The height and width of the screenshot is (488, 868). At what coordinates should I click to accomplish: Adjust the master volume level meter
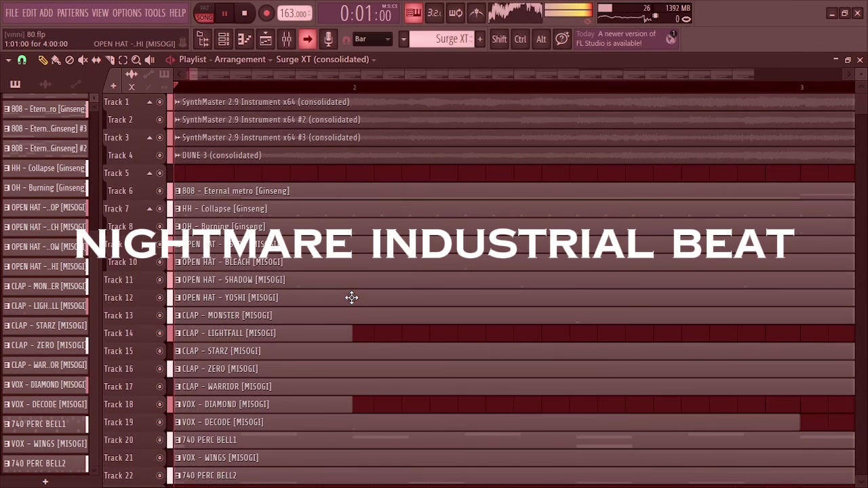coord(568,11)
